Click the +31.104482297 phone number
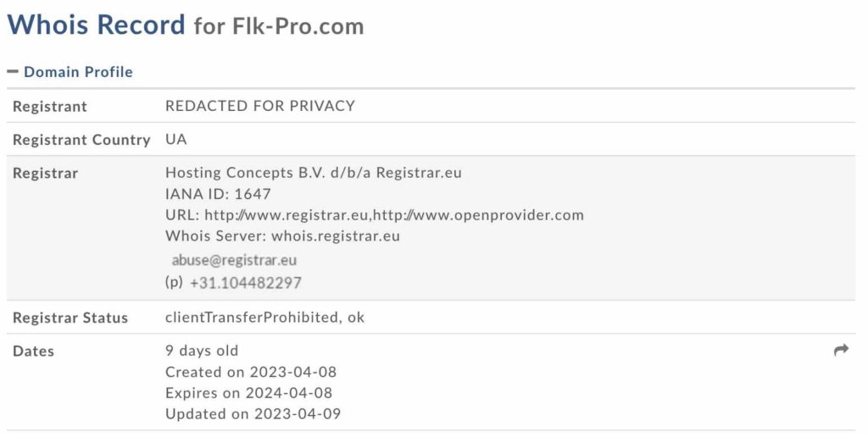The height and width of the screenshot is (443, 868). (246, 283)
